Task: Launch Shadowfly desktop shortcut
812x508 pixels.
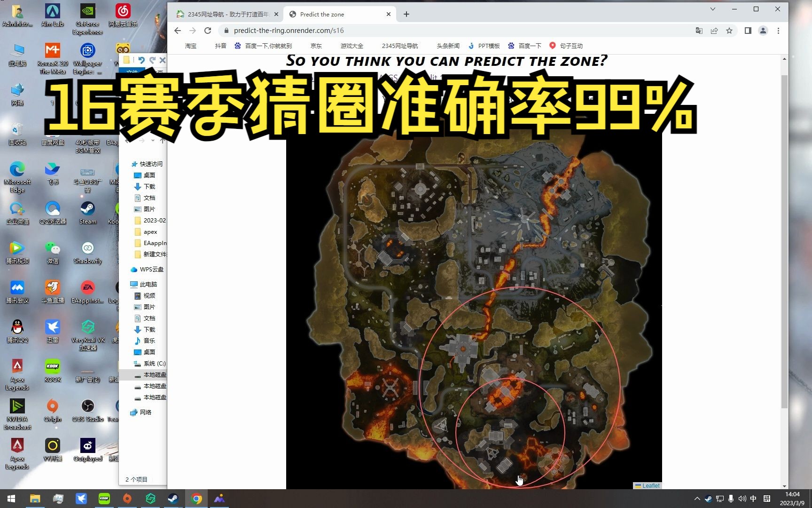Action: (87, 252)
